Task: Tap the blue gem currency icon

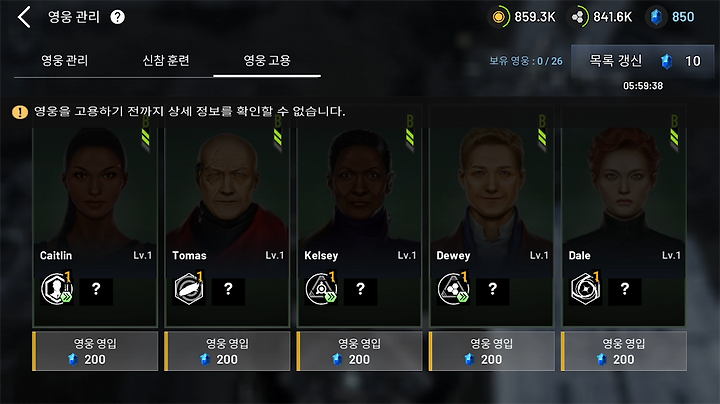Action: 656,17
